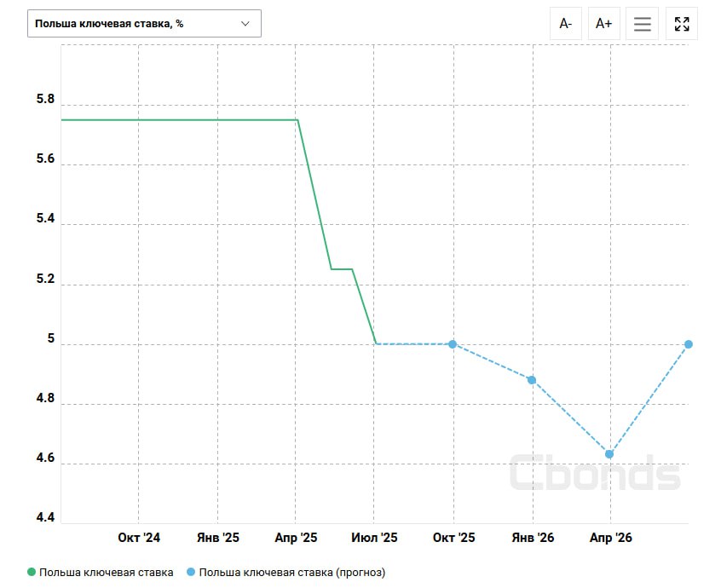Toggle fullscreen chart view

[681, 24]
